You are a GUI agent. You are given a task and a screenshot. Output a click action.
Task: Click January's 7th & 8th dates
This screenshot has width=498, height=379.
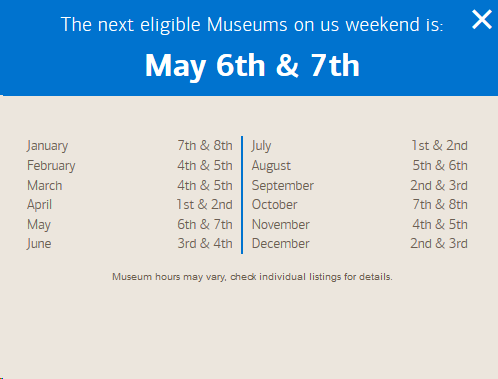(x=205, y=145)
